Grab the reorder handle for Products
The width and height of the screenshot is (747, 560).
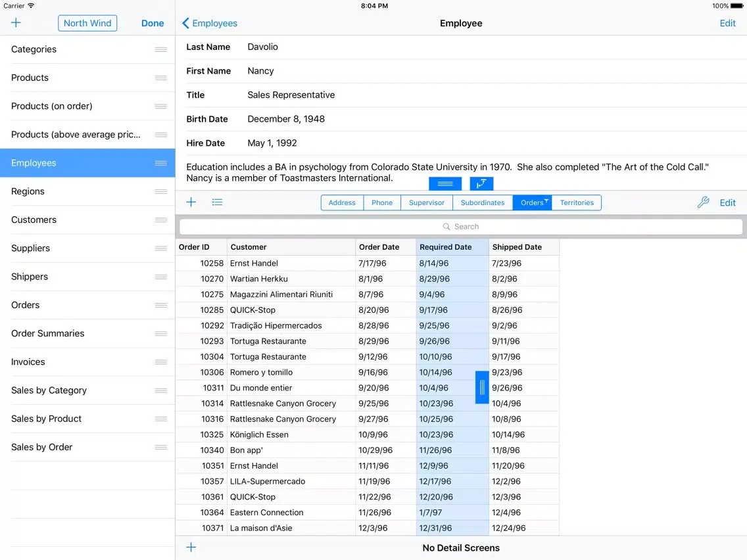coord(160,78)
